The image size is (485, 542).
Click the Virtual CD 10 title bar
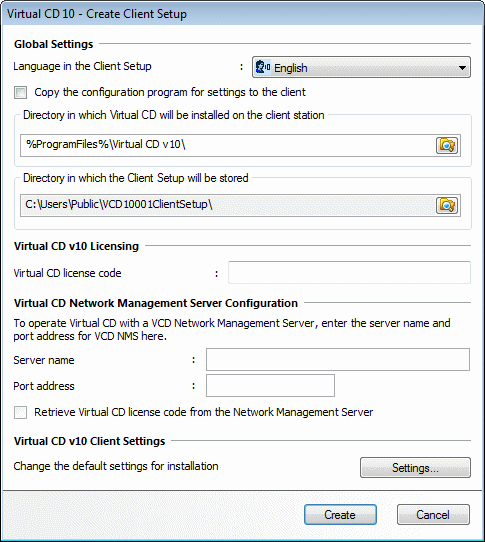point(242,14)
